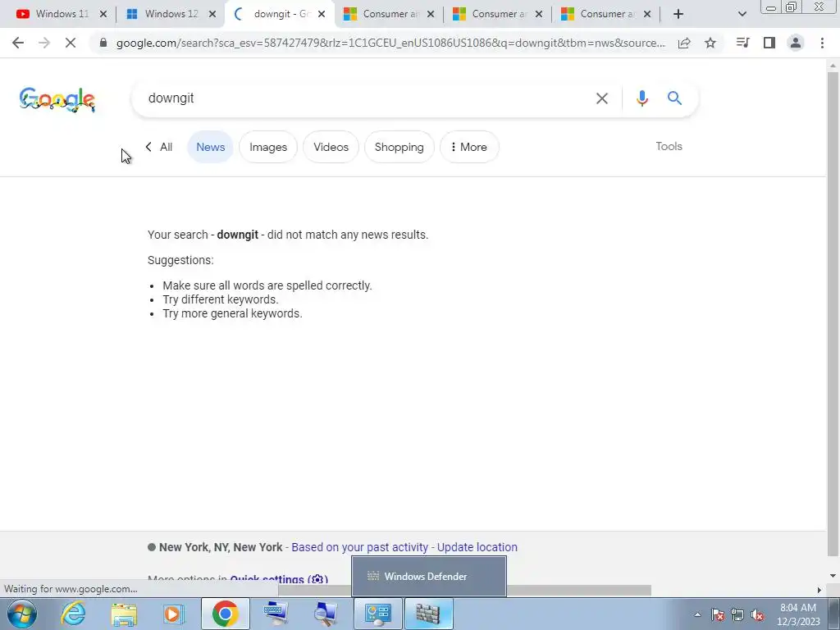The width and height of the screenshot is (840, 630).
Task: Click scroll right arrow on horizontal scrollbar
Action: 819,590
